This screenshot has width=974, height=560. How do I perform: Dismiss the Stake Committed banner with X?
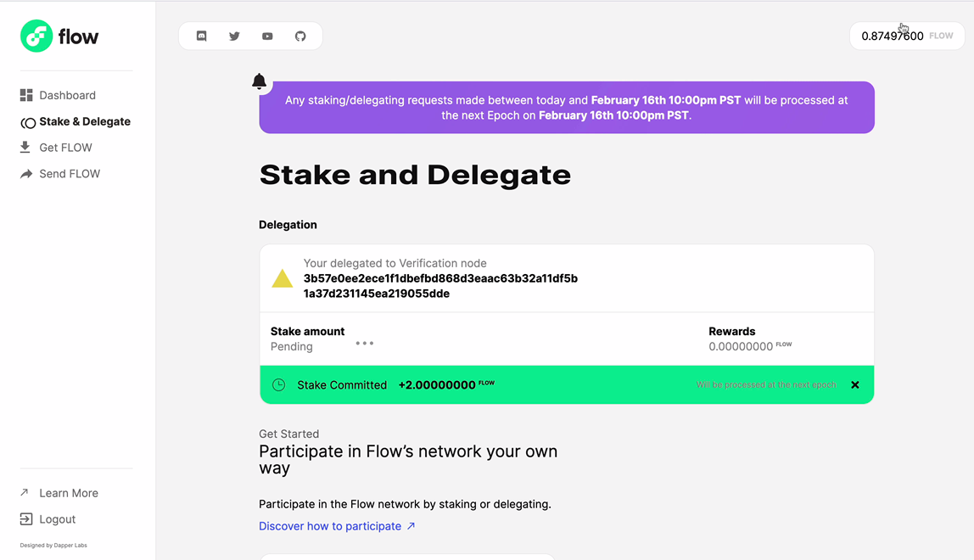click(x=854, y=384)
